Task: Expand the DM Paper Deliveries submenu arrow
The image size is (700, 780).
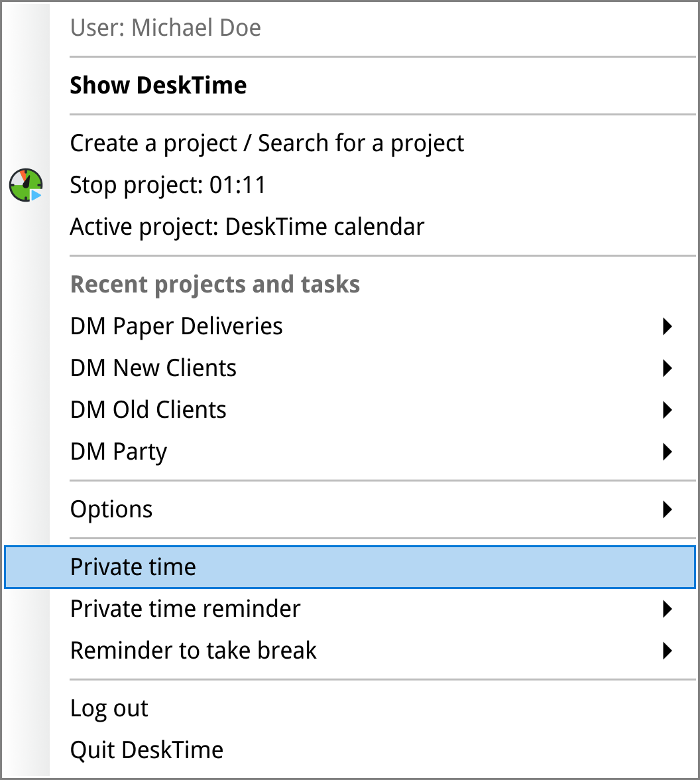Action: pyautogui.click(x=667, y=326)
